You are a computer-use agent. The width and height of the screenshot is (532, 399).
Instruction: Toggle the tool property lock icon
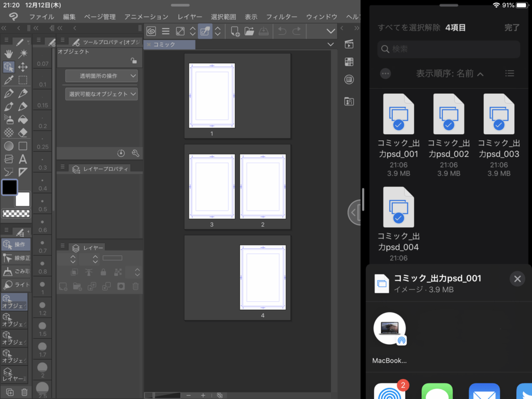coord(134,61)
